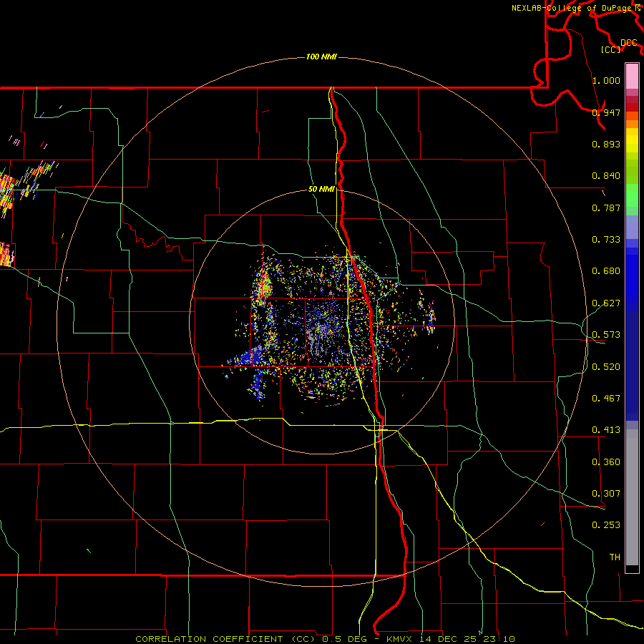This screenshot has width=644, height=644.
Task: Click the 0.893 scale label
Action: [x=606, y=144]
